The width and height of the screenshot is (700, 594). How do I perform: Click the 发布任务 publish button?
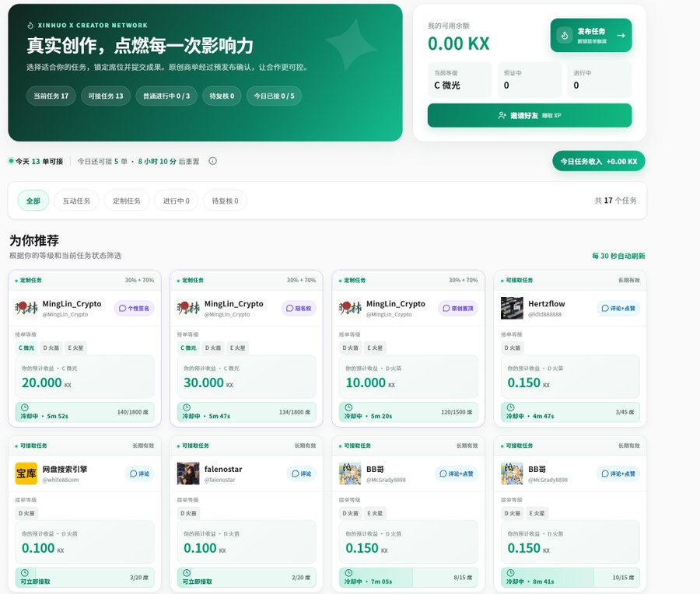click(x=591, y=35)
